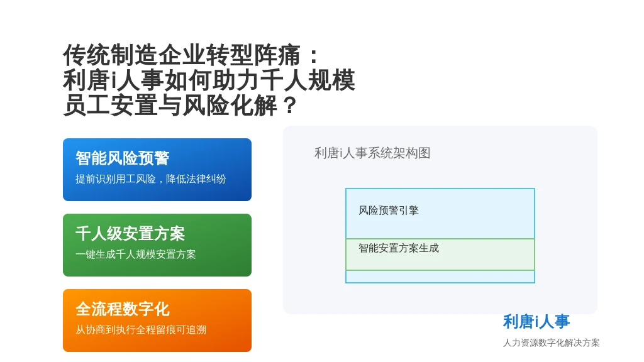
Task: Open the 全流程数字化 orange card
Action: pyautogui.click(x=157, y=321)
